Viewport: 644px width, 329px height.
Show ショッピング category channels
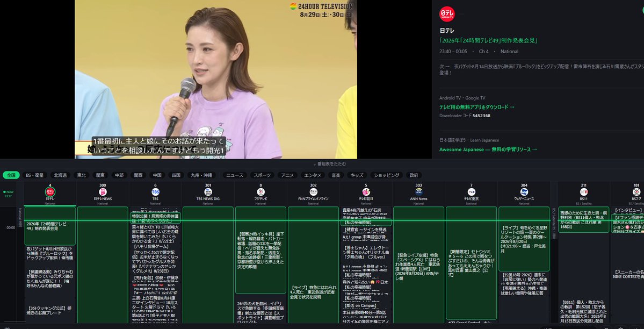(x=387, y=175)
